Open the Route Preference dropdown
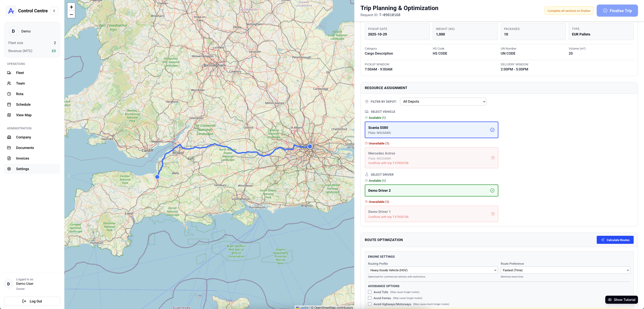Screen dimensions: 644x309 point(565,270)
